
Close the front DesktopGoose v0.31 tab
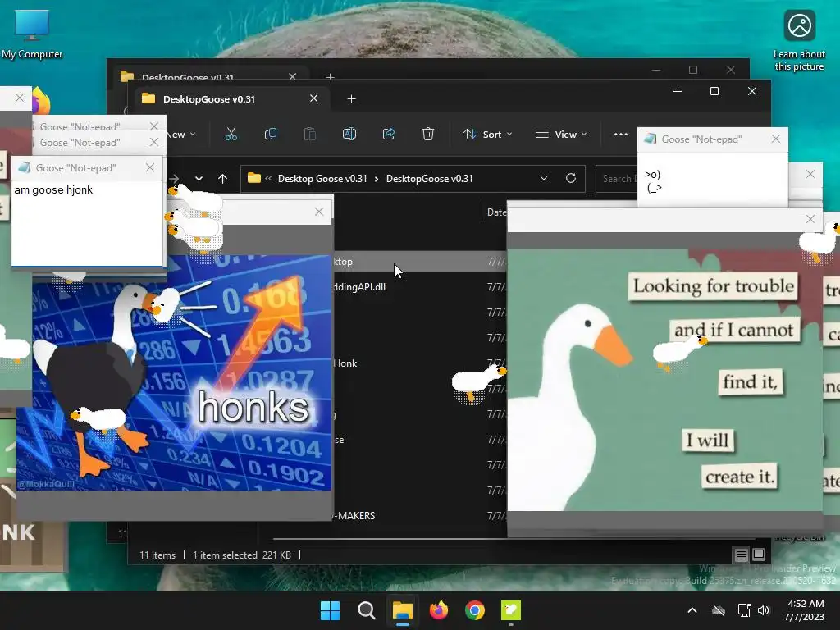pos(314,98)
